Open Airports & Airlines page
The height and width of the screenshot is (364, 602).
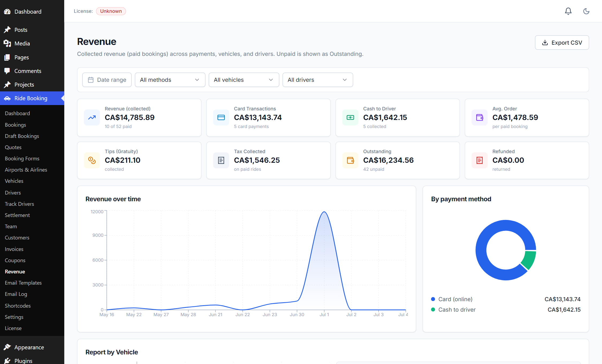pos(26,170)
